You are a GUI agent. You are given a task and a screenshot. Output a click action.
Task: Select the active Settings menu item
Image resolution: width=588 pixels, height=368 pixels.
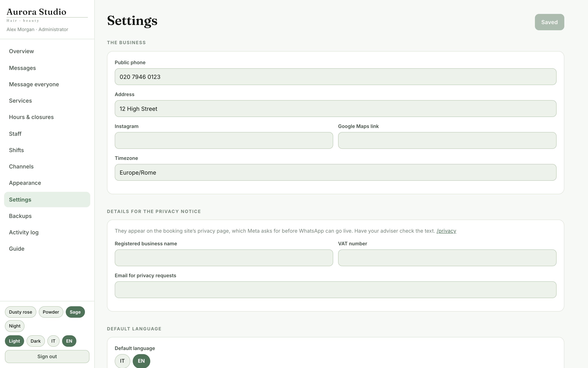click(47, 200)
